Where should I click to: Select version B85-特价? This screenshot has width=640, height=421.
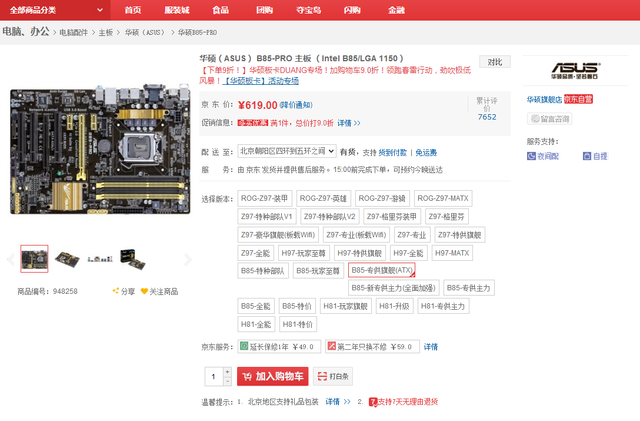297,306
